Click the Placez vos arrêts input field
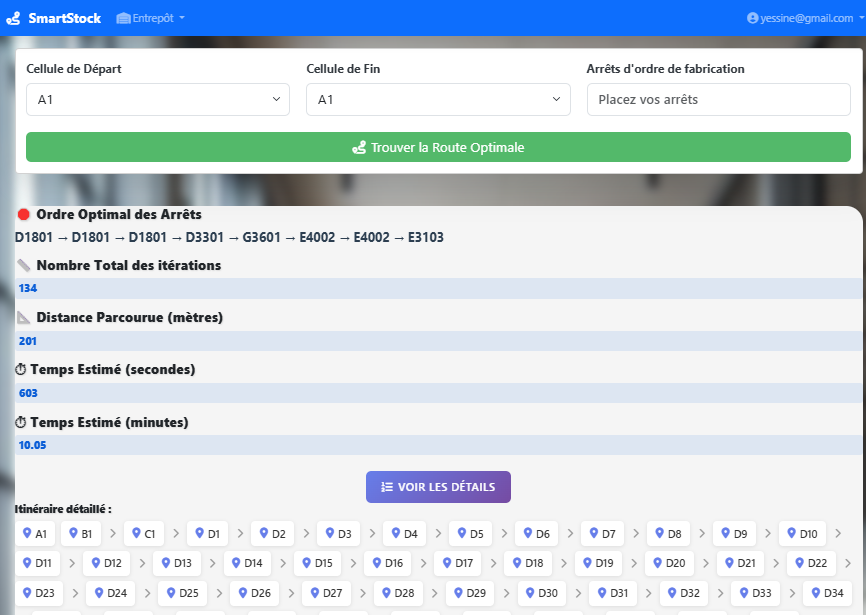The width and height of the screenshot is (866, 615). (718, 100)
